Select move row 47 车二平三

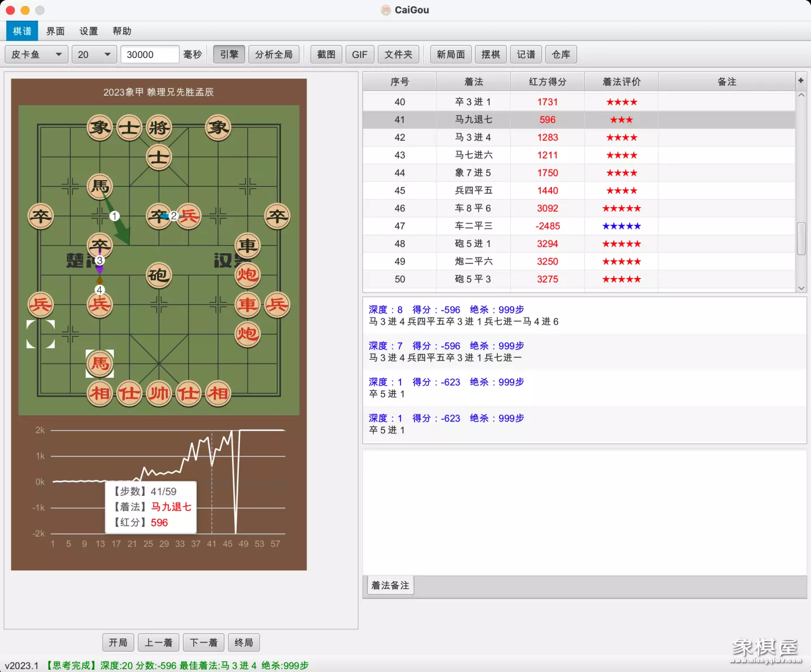point(579,226)
